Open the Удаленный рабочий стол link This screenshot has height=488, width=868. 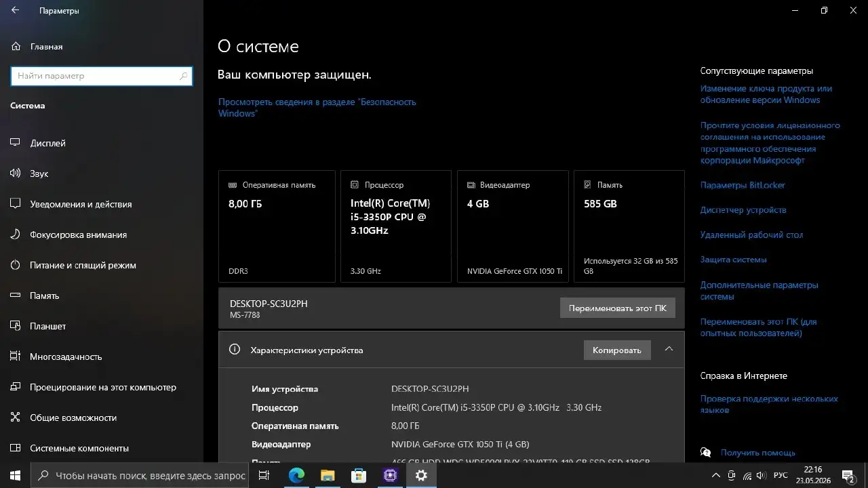point(751,235)
